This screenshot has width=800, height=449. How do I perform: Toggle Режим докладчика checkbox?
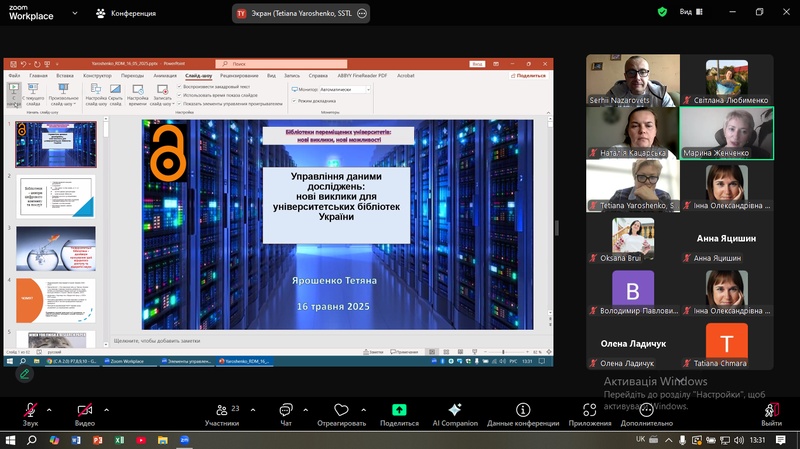coord(294,101)
